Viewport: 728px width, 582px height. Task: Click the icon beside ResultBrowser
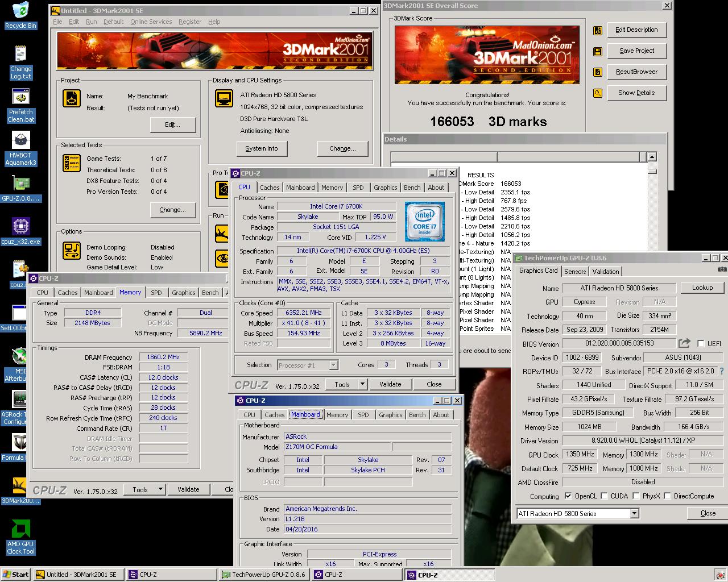[597, 72]
